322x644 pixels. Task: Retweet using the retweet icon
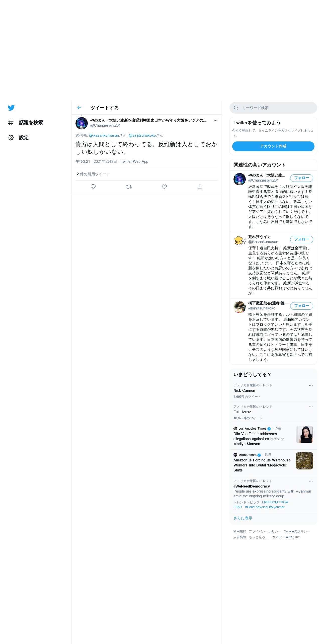pos(129,187)
